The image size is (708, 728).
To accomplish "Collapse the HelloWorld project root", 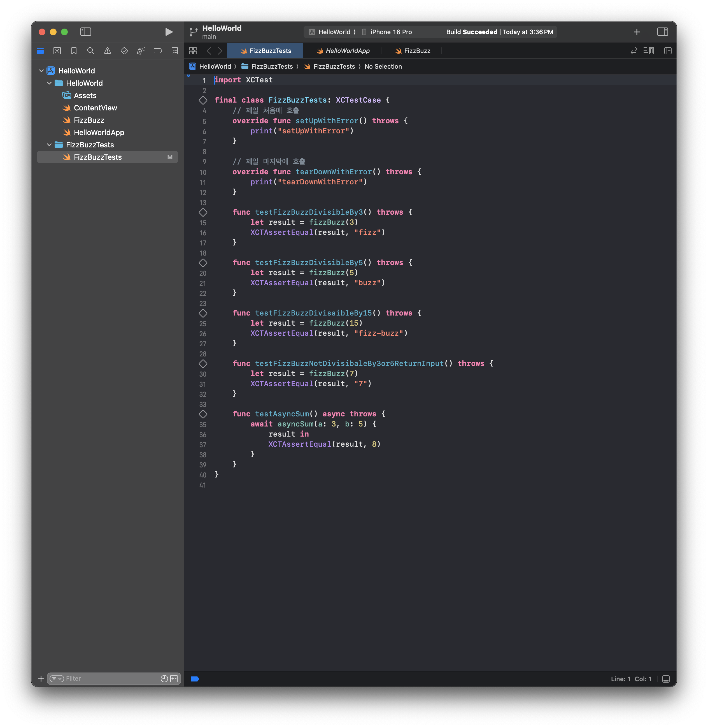I will (41, 71).
